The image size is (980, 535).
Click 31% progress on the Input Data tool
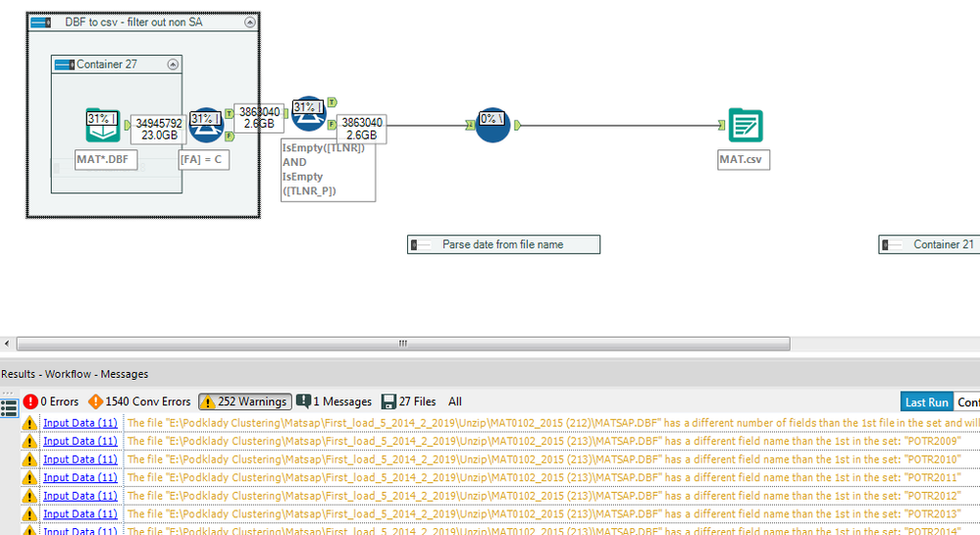102,118
